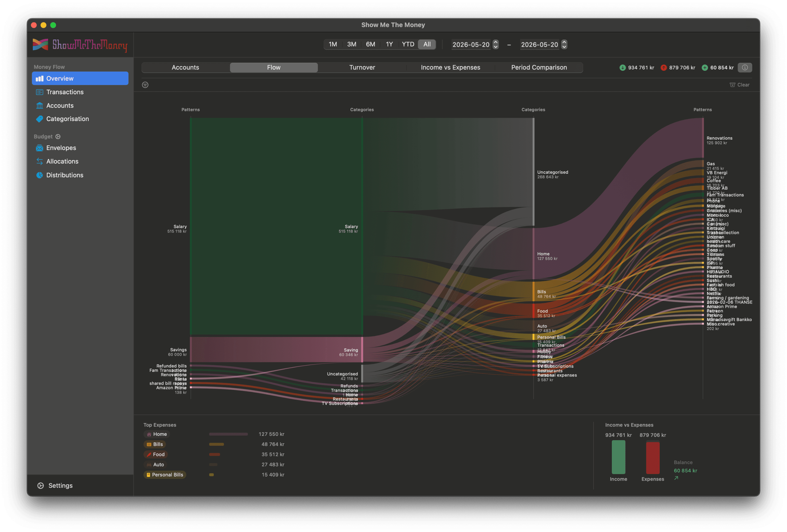Switch to Income vs Expenses tab
This screenshot has height=532, width=787.
point(450,67)
